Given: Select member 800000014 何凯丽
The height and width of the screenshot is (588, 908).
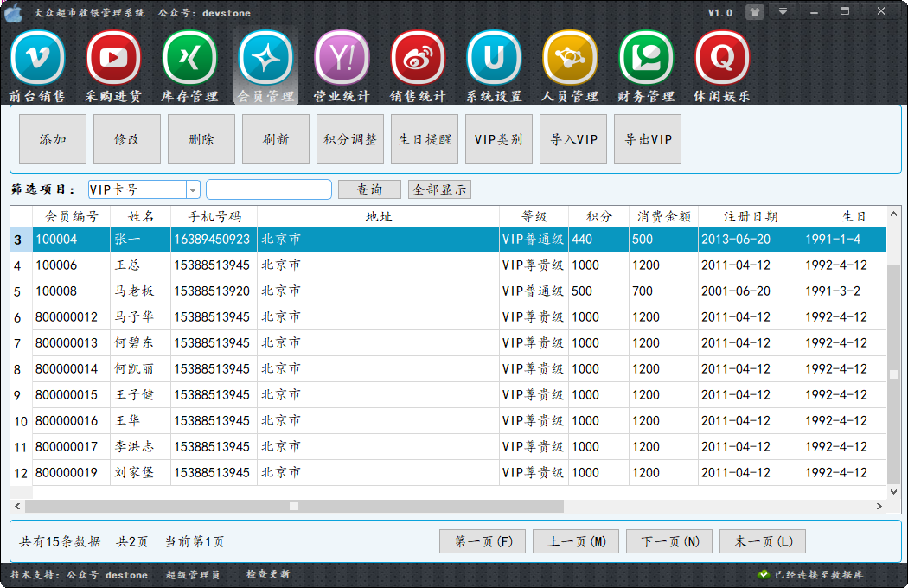Looking at the screenshot, I should pyautogui.click(x=448, y=369).
